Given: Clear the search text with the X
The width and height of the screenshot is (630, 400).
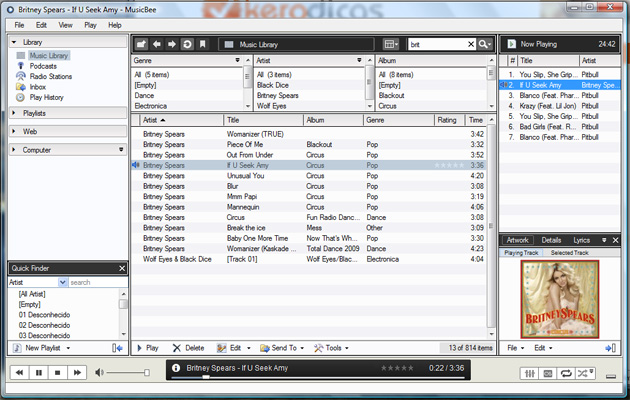Looking at the screenshot, I should [471, 44].
